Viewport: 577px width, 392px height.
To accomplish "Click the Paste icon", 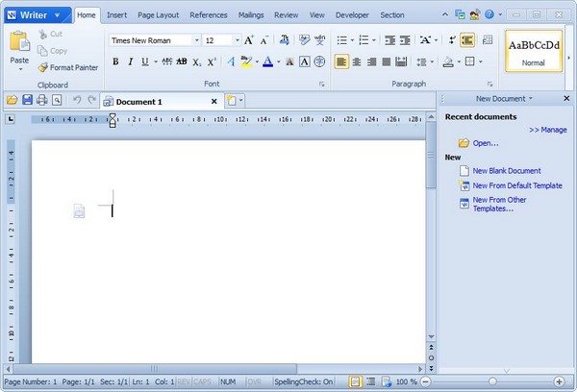I will coord(19,41).
